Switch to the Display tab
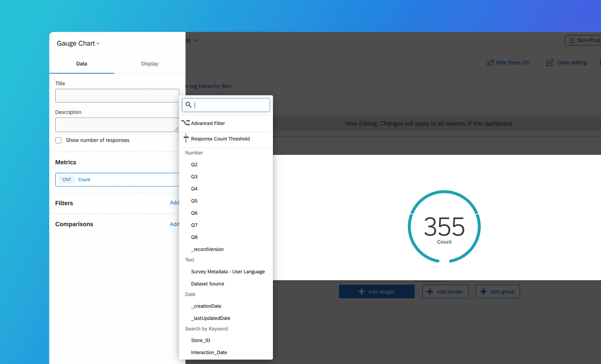Screen dimensions: 601x364 click(150, 64)
